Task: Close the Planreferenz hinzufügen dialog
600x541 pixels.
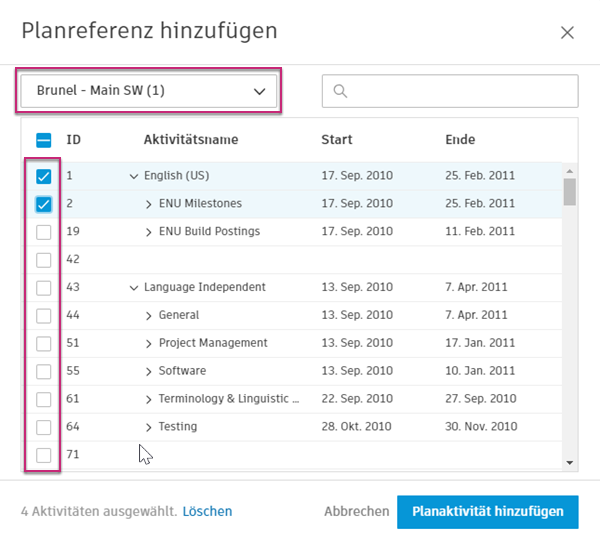Action: 567,32
